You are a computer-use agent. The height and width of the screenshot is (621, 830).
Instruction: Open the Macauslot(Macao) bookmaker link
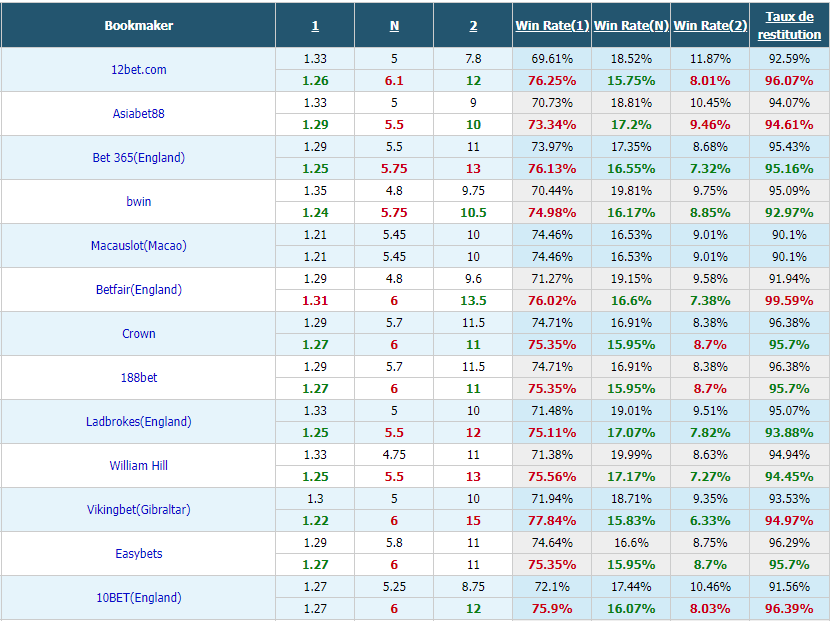click(139, 246)
